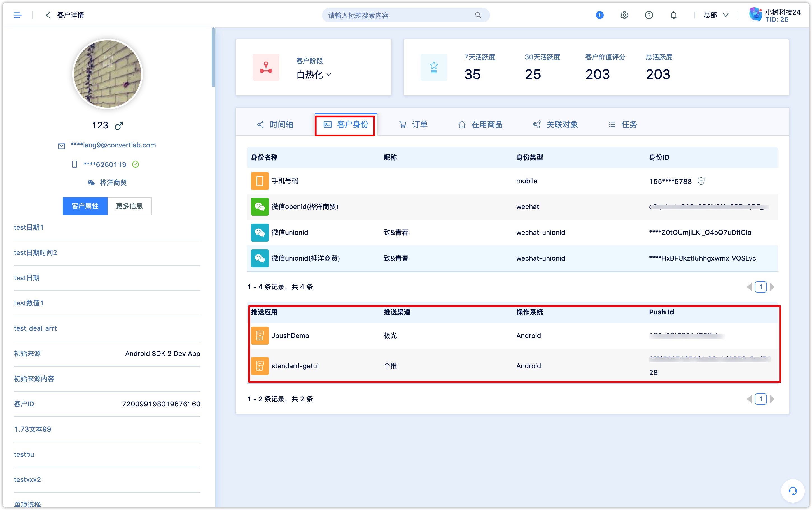Click the shield icon next to 155****5788
This screenshot has height=510, width=812.
[701, 181]
